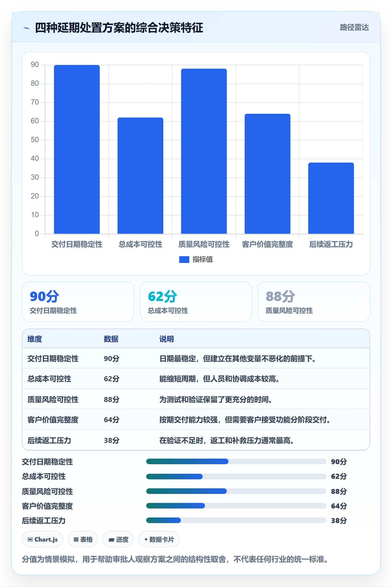This screenshot has height=587, width=392.
Task: Click the 维度 column header
Action: point(35,339)
